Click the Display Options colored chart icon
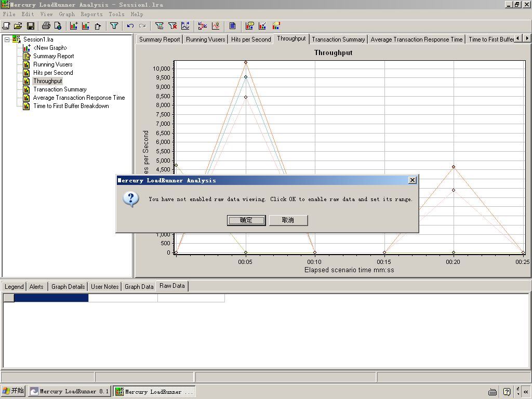 276,26
